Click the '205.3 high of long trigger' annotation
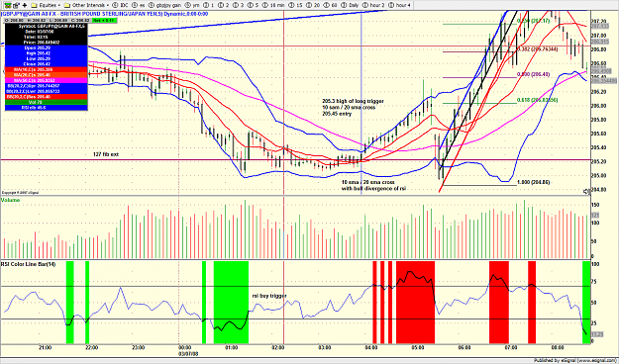Image resolution: width=619 pixels, height=364 pixels. pos(353,101)
